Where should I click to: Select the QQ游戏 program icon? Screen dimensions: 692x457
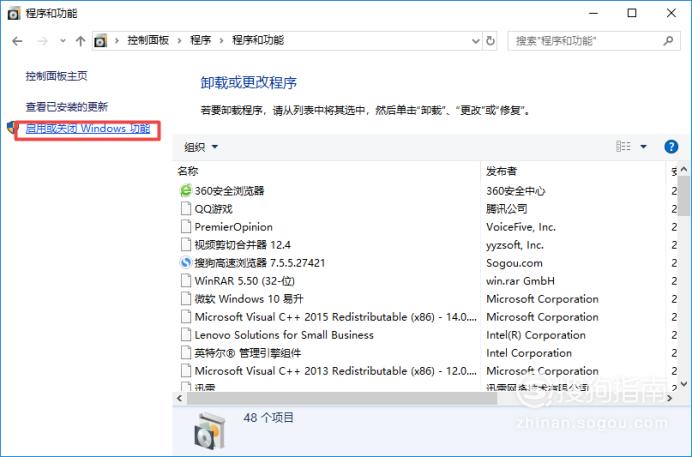[x=186, y=209]
